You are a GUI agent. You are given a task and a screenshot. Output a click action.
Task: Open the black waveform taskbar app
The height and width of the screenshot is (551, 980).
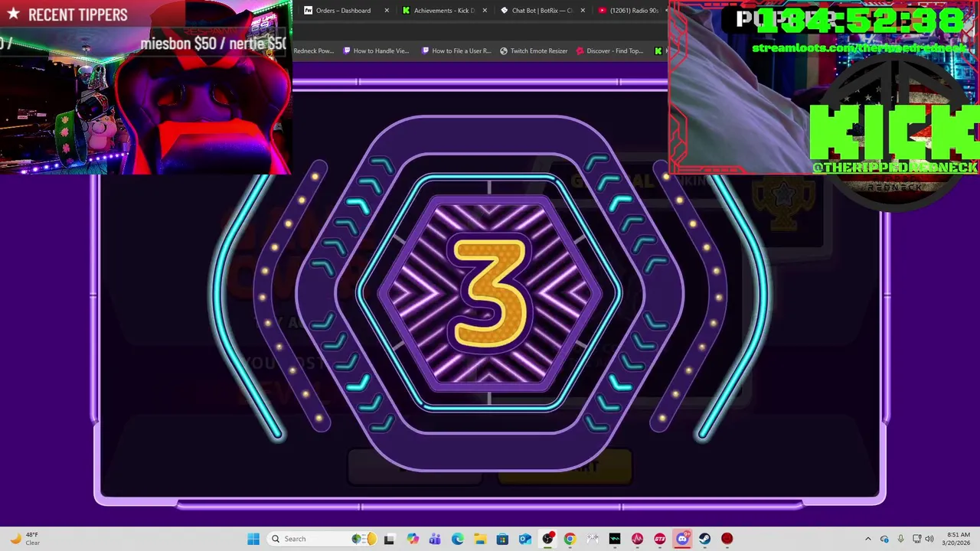[x=615, y=539]
